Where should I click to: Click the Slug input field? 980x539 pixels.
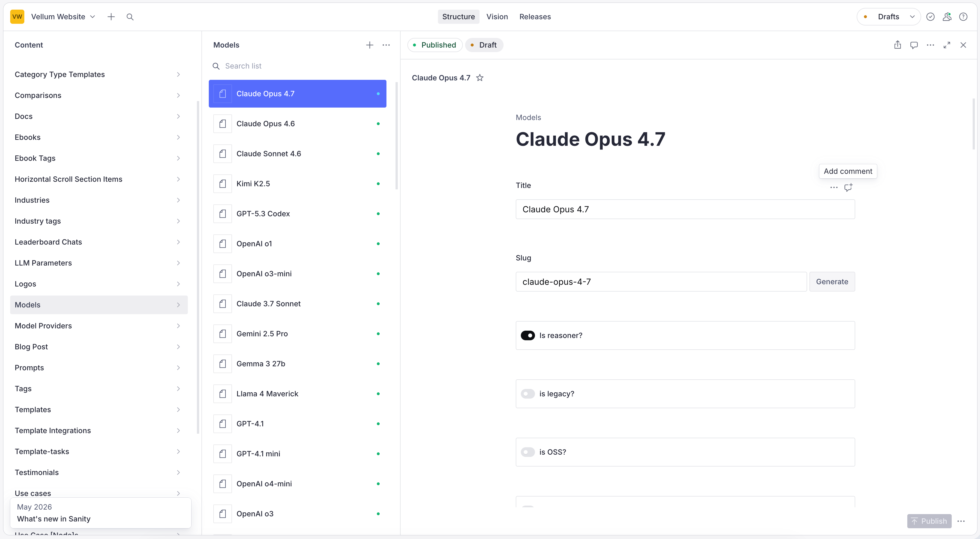(x=661, y=282)
